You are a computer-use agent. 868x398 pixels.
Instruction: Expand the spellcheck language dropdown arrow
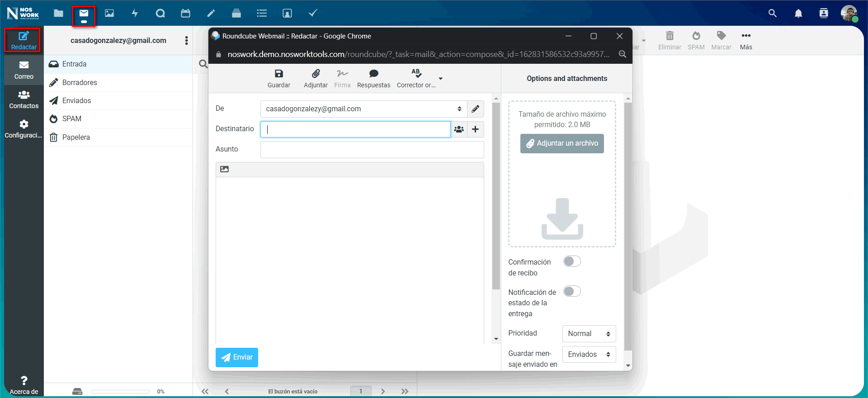(441, 78)
